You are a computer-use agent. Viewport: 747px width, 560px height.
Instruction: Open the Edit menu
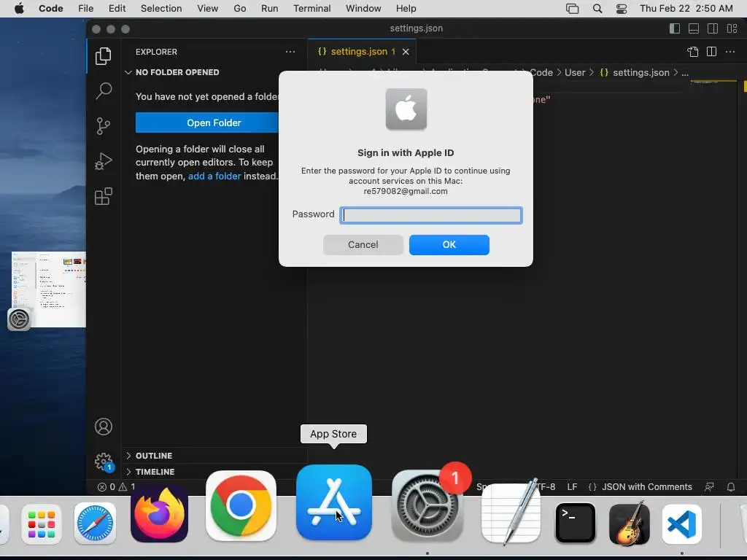coord(117,9)
